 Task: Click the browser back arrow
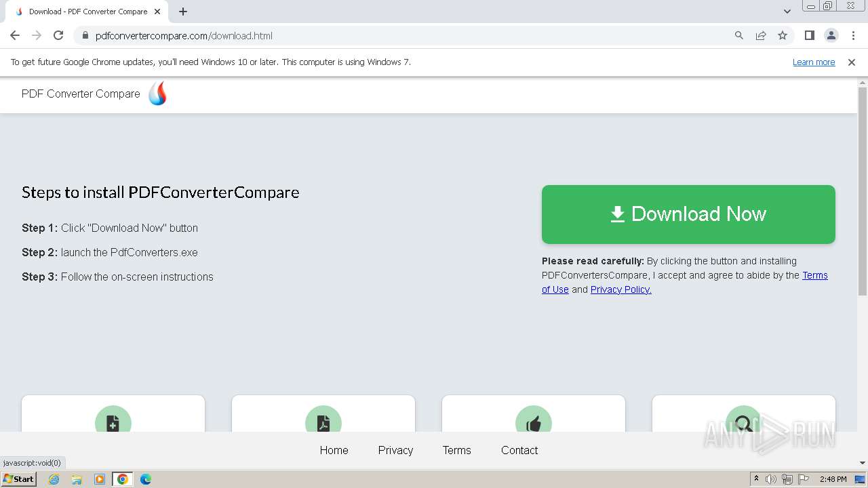[15, 35]
